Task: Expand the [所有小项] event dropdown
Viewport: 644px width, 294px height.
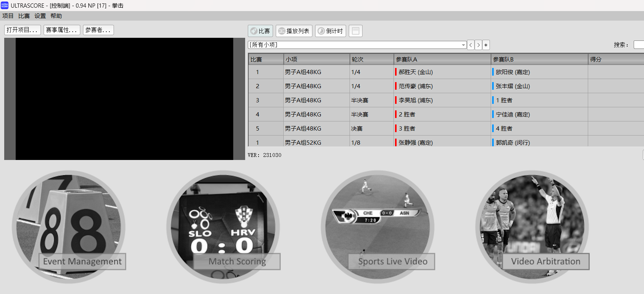Action: [463, 45]
